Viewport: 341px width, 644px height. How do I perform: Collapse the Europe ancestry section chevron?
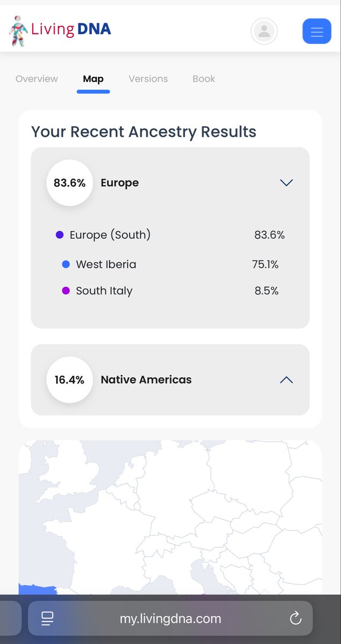pos(286,182)
